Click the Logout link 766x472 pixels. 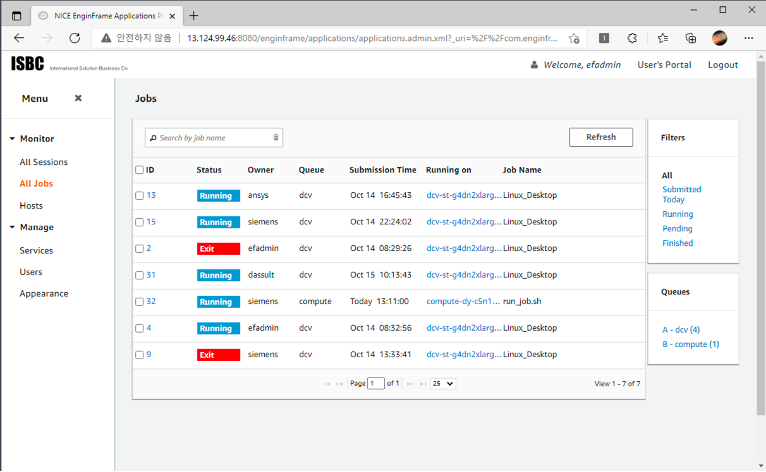[723, 65]
